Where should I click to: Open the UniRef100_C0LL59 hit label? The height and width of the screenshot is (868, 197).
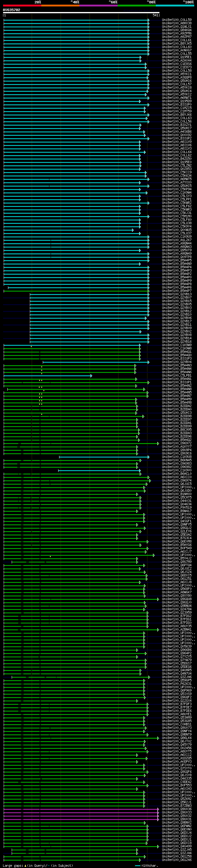pyautogui.click(x=177, y=20)
